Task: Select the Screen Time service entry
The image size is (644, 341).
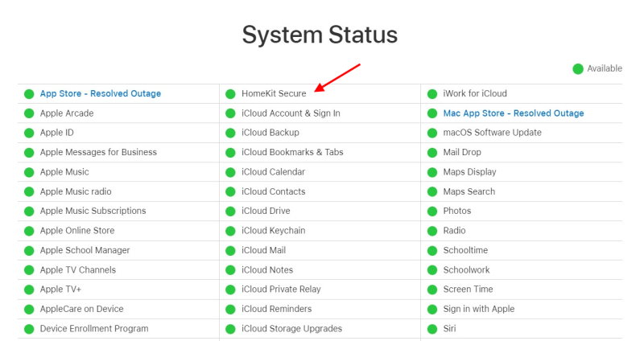Action: pos(468,290)
